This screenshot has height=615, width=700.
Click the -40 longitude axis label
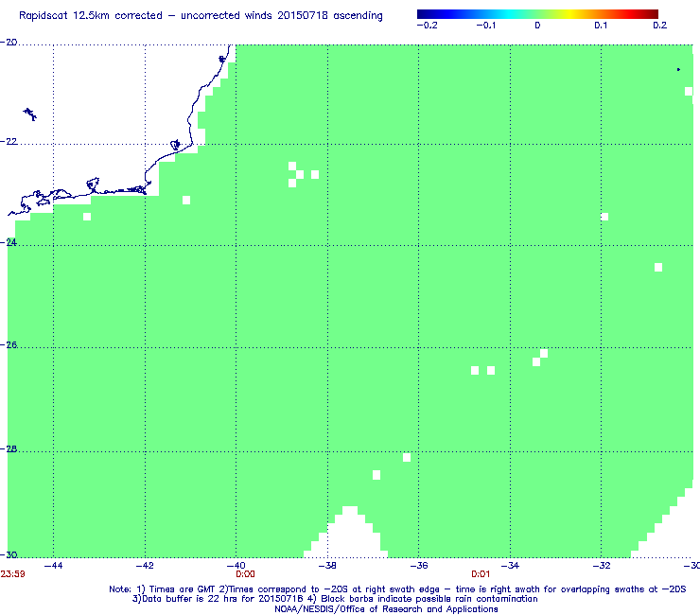236,566
